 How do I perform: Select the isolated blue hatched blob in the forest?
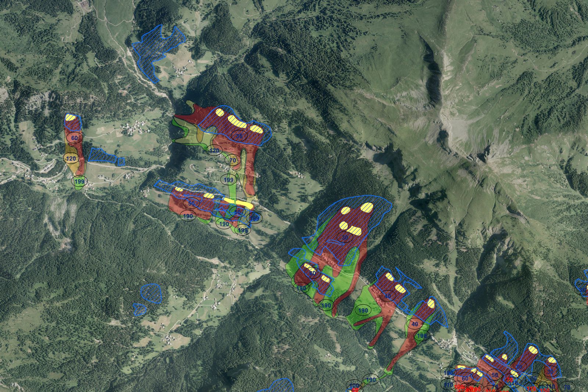coord(151,293)
